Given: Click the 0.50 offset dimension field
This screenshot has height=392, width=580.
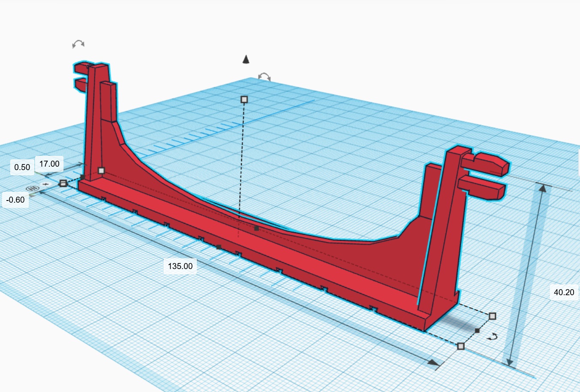Looking at the screenshot, I should click(x=22, y=167).
